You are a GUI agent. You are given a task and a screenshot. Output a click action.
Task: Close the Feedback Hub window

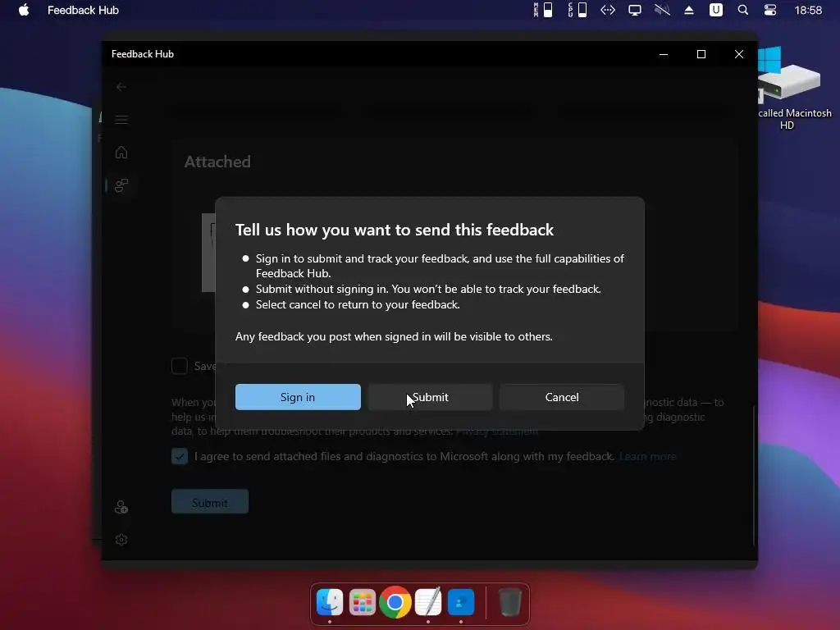click(739, 54)
